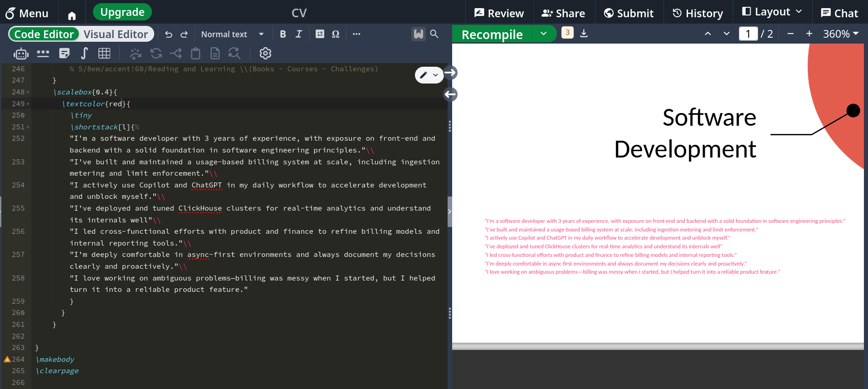Toggle italic formatting
This screenshot has width=868, height=389.
(x=298, y=34)
